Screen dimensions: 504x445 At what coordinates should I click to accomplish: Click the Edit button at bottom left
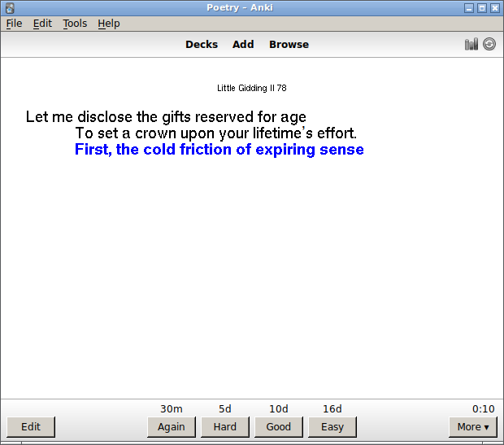coord(31,426)
